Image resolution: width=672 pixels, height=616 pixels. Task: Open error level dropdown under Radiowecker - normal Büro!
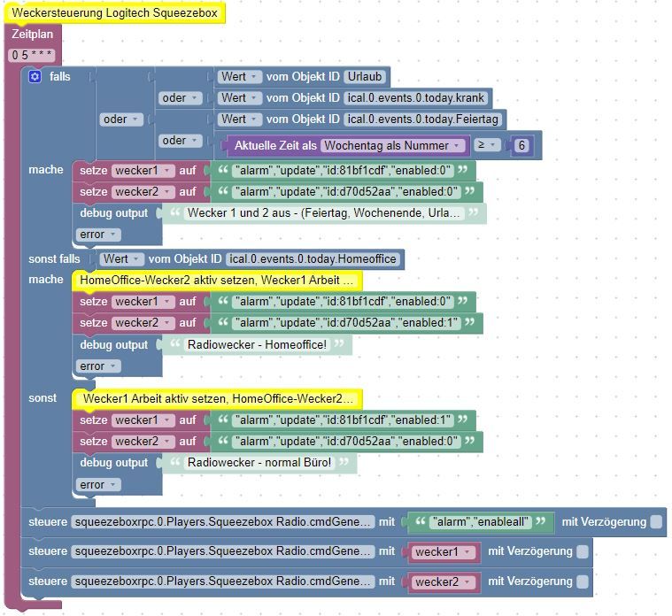(x=98, y=485)
